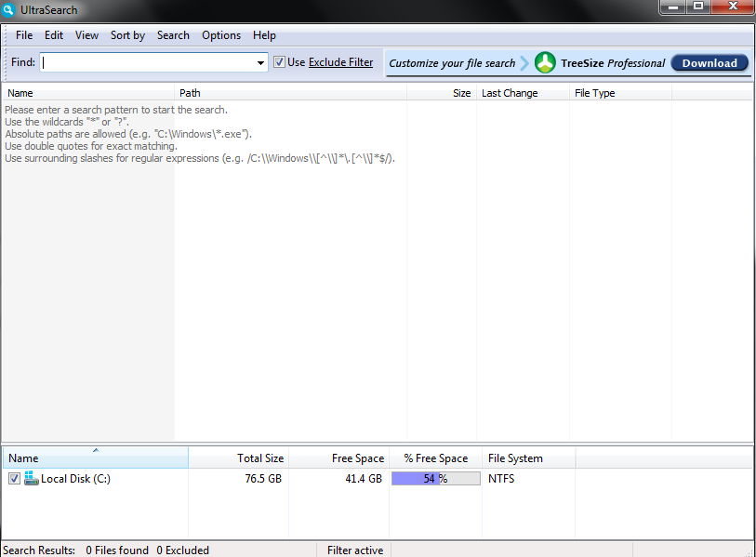The height and width of the screenshot is (557, 756).
Task: Close the UltraSearch window
Action: click(734, 7)
